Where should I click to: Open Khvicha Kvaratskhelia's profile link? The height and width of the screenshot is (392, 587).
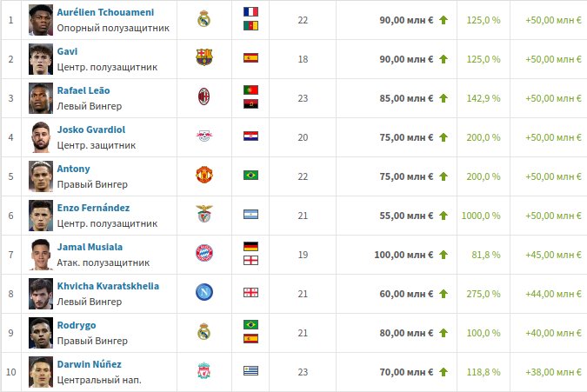[x=108, y=286]
